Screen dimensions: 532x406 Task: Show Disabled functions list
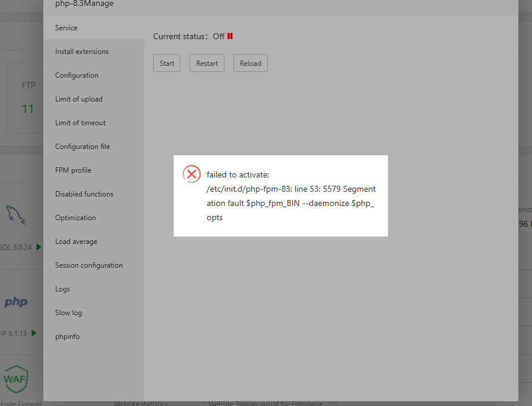tap(94, 194)
